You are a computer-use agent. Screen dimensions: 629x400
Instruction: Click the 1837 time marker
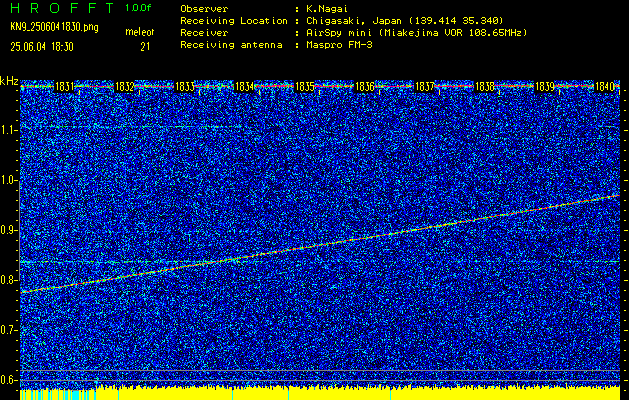(x=424, y=86)
